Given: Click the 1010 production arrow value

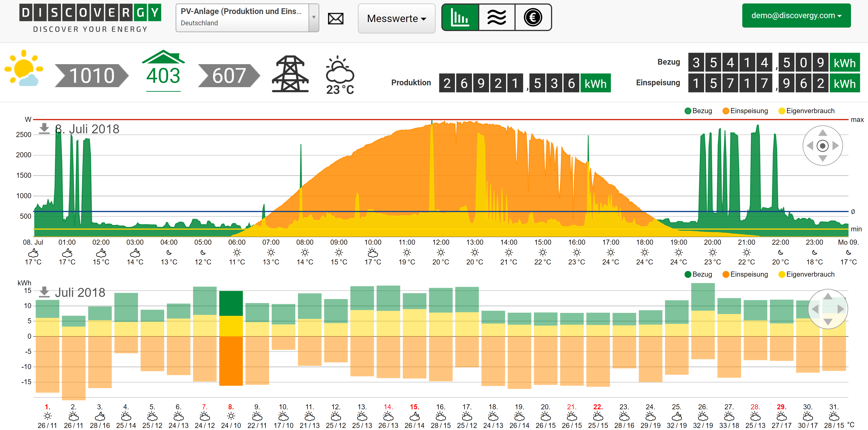Looking at the screenshot, I should point(92,75).
